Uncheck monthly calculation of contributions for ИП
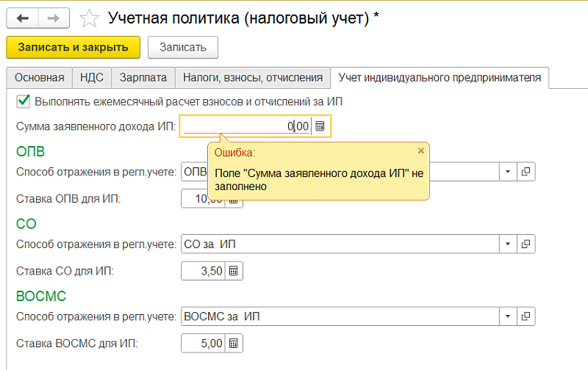Screen dimensions: 588x370 click(x=23, y=101)
